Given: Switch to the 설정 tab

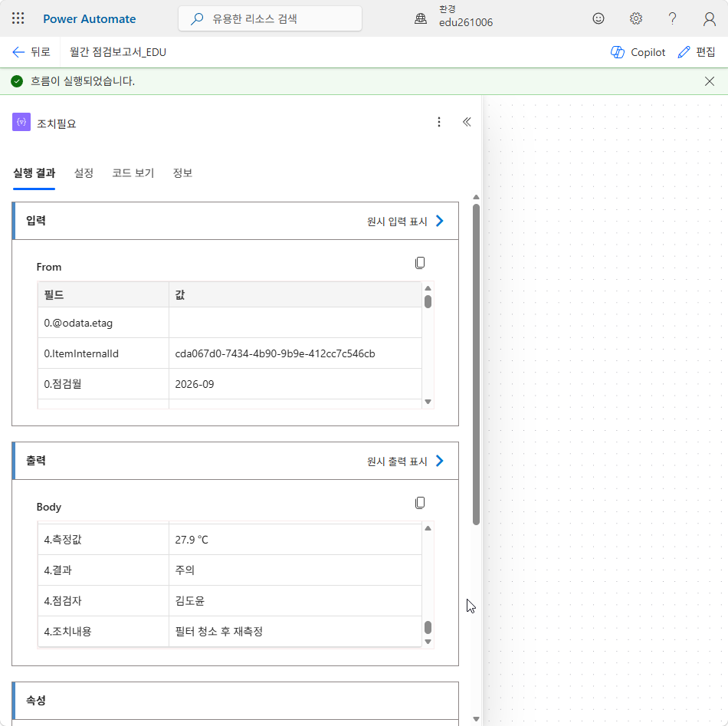Looking at the screenshot, I should pyautogui.click(x=84, y=173).
